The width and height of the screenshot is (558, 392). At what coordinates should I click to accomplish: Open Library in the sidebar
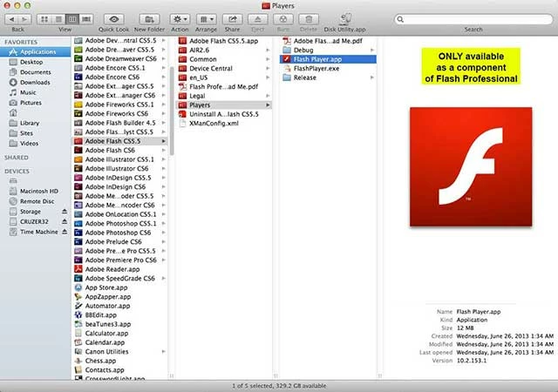(30, 123)
